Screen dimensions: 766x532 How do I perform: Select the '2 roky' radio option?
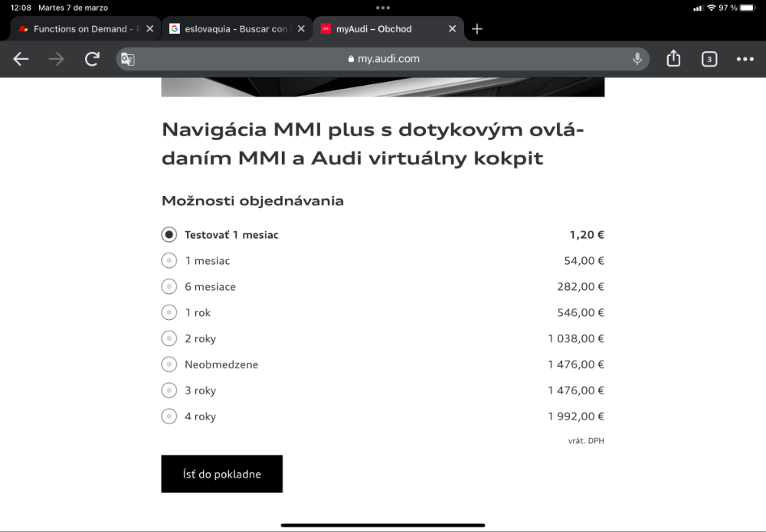tap(169, 338)
